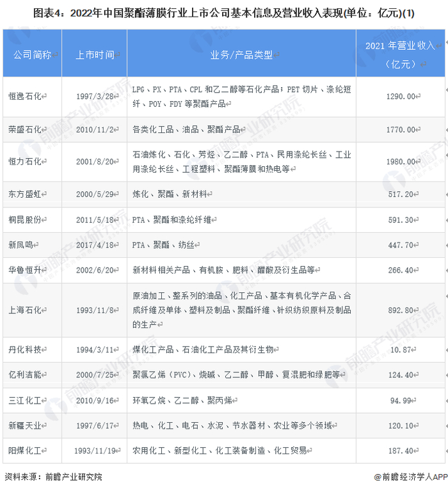Select the revenue value 591.30
448x490 pixels.
coord(401,219)
